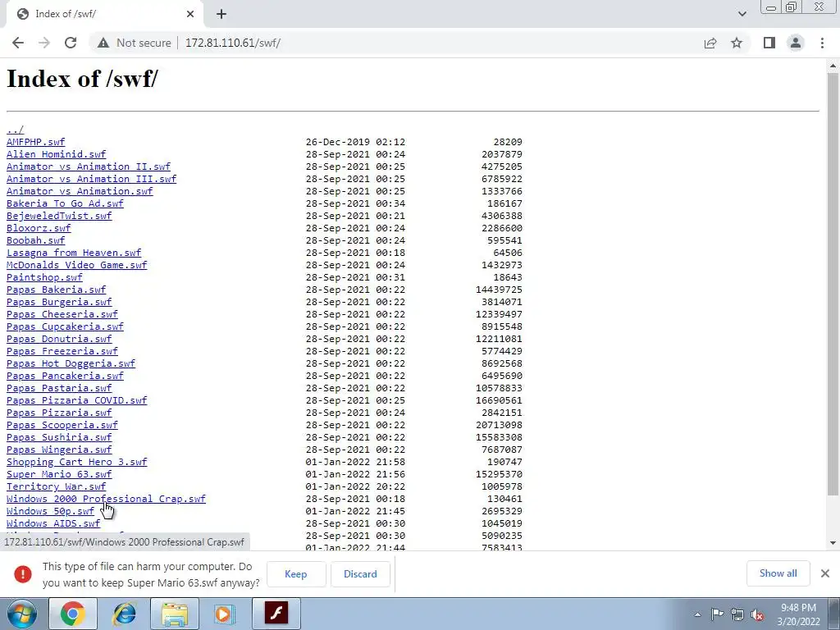Open the profile avatar icon
This screenshot has width=840, height=630.
click(796, 43)
